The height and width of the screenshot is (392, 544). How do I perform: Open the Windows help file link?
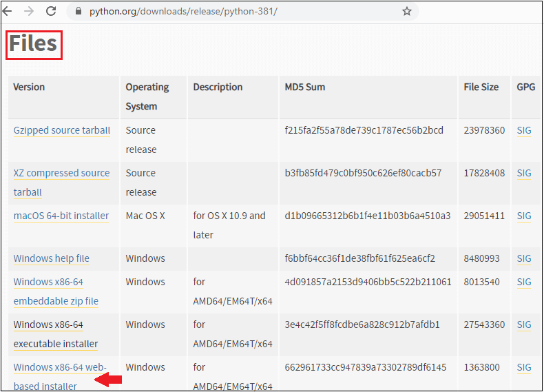52,258
